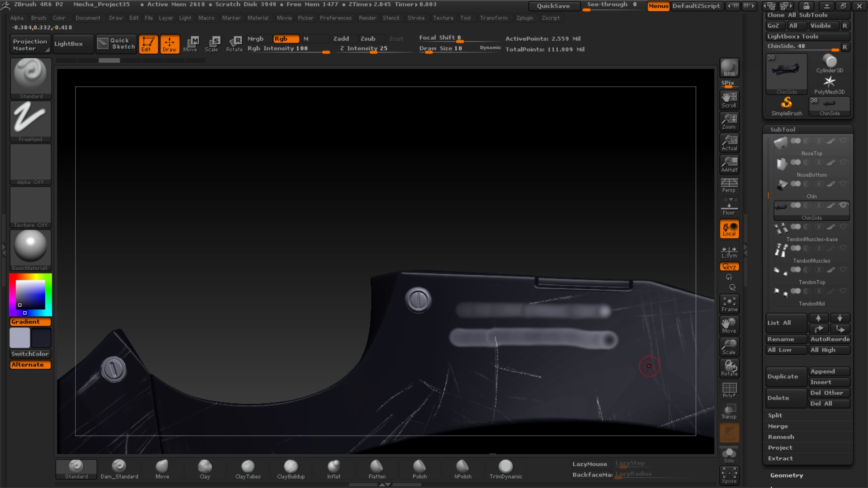Select the hPolish brush

pyautogui.click(x=462, y=469)
